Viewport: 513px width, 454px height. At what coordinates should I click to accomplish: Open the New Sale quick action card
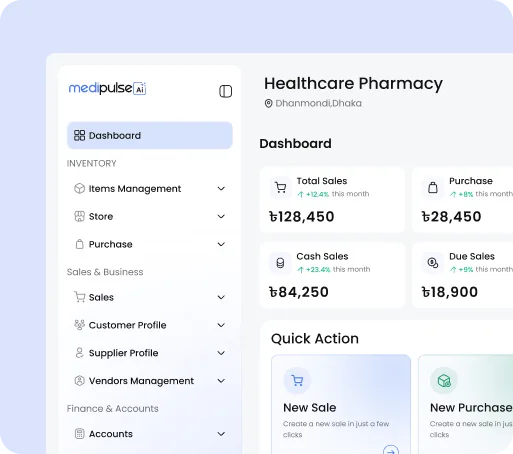pyautogui.click(x=341, y=404)
